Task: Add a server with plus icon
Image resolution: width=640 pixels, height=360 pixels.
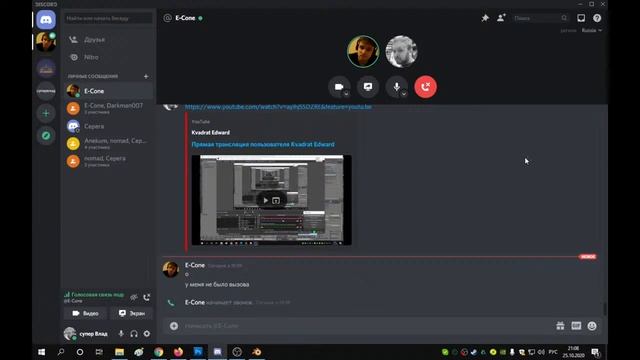Action: click(46, 113)
